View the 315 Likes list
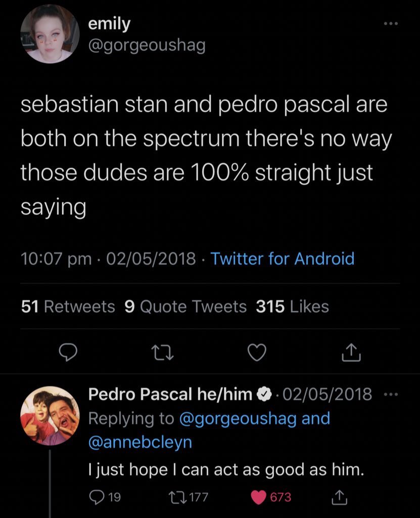Viewport: 420px width, 518px height. 292,307
